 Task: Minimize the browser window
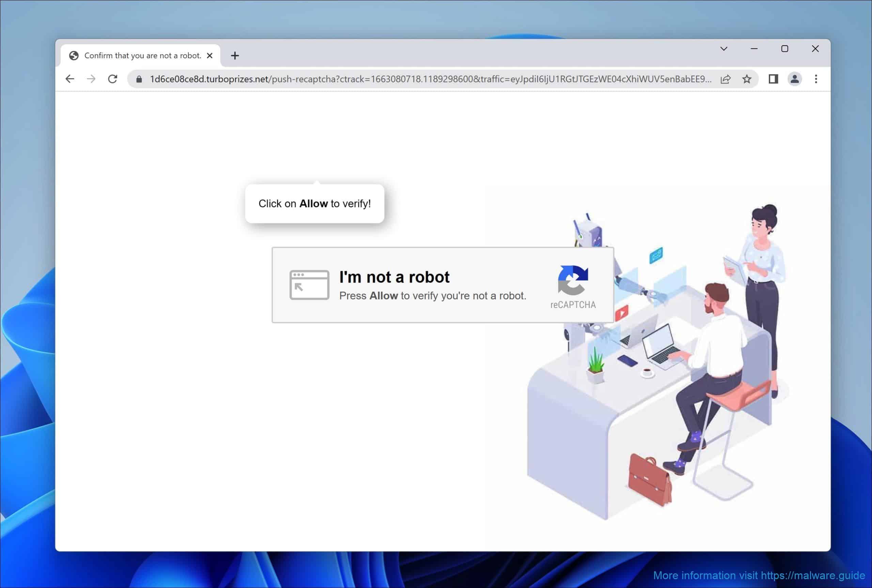coord(754,49)
